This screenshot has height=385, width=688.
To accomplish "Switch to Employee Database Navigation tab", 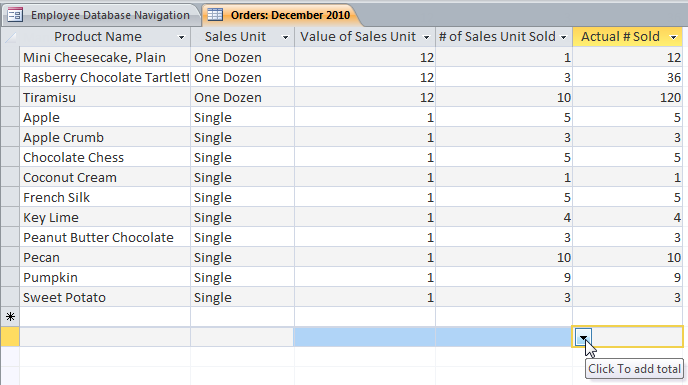I will click(x=101, y=15).
